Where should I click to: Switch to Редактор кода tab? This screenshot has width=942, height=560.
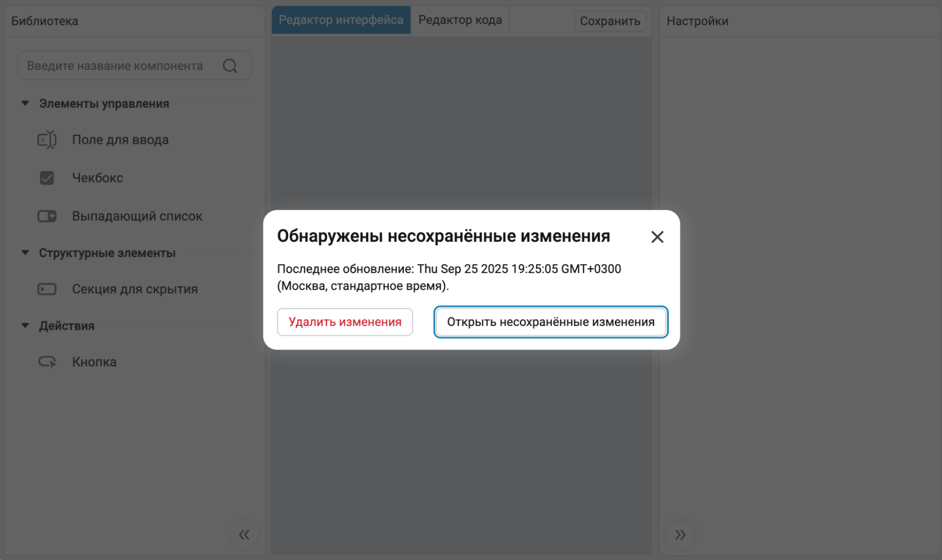460,20
